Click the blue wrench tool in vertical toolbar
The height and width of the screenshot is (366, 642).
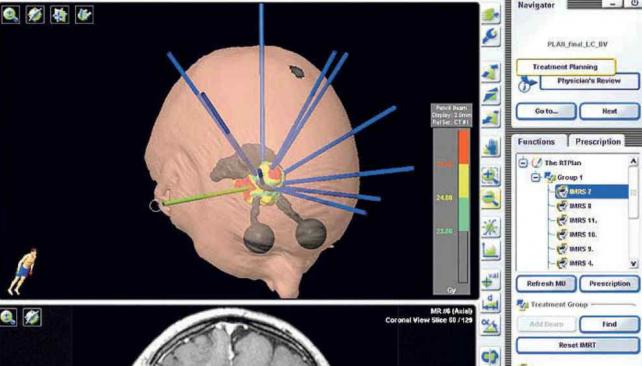(491, 36)
